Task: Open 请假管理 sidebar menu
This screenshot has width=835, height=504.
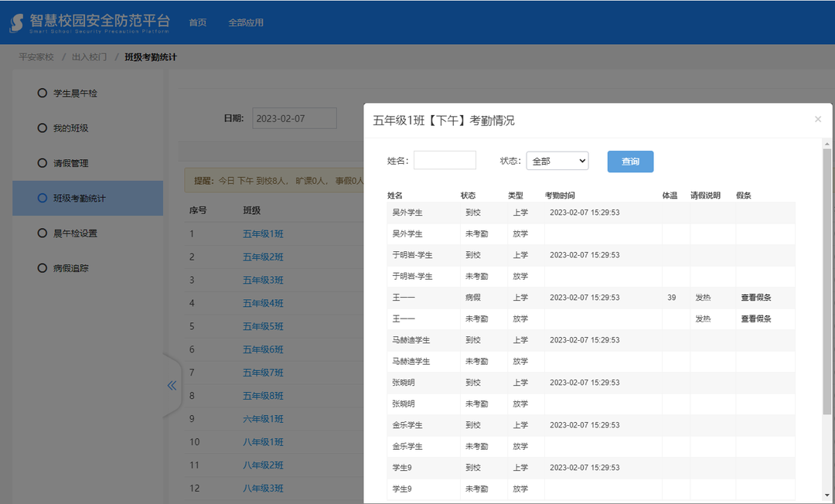Action: (x=71, y=163)
